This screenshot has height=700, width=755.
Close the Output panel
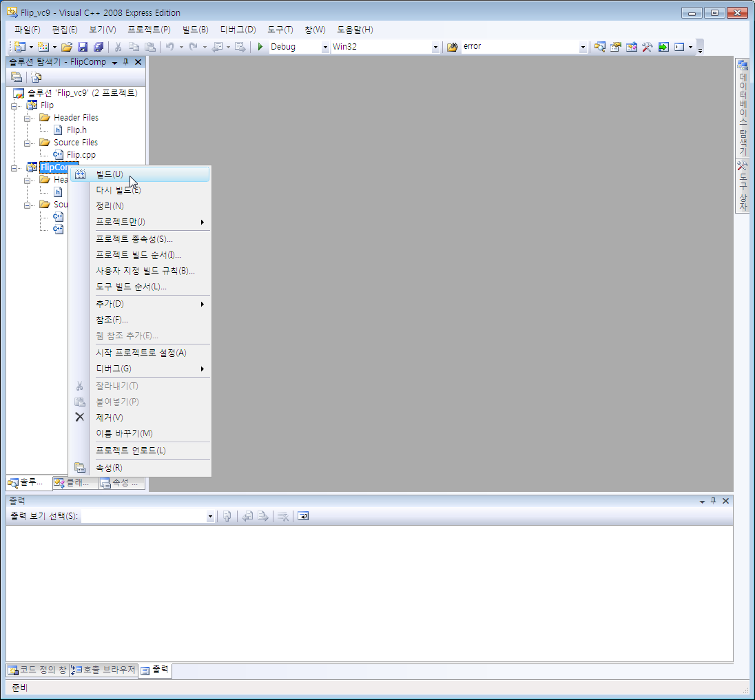(725, 501)
